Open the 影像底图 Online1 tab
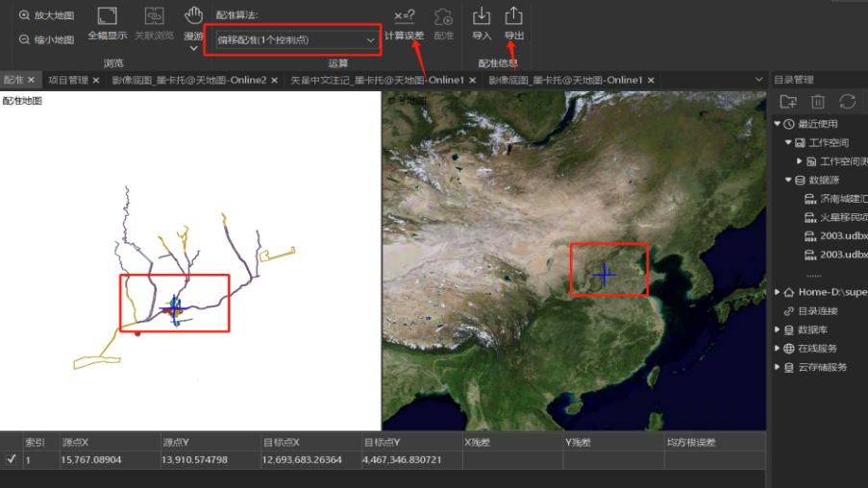 click(565, 81)
